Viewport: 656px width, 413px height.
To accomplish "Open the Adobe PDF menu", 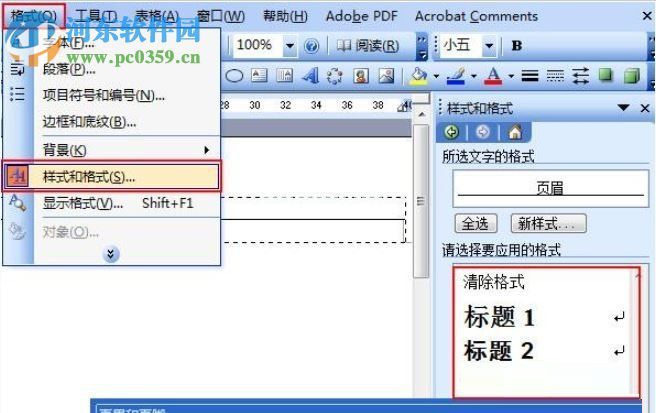I will 361,16.
